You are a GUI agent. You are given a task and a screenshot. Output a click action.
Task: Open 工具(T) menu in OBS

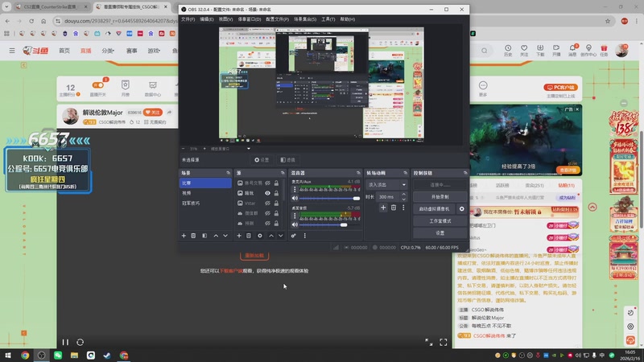(328, 19)
